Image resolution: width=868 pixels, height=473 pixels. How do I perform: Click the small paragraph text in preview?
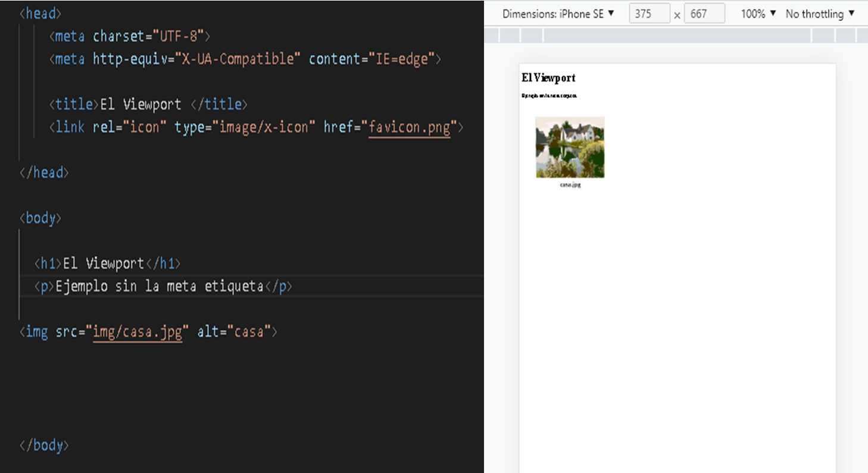pyautogui.click(x=549, y=95)
